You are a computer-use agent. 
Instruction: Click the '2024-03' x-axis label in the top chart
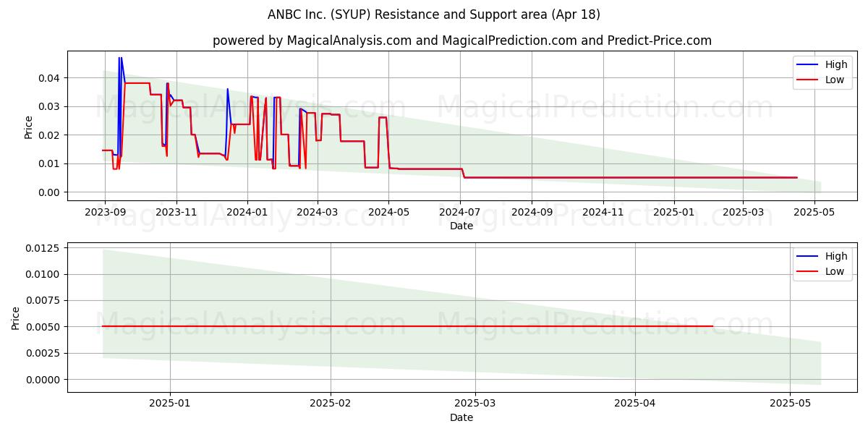318,212
